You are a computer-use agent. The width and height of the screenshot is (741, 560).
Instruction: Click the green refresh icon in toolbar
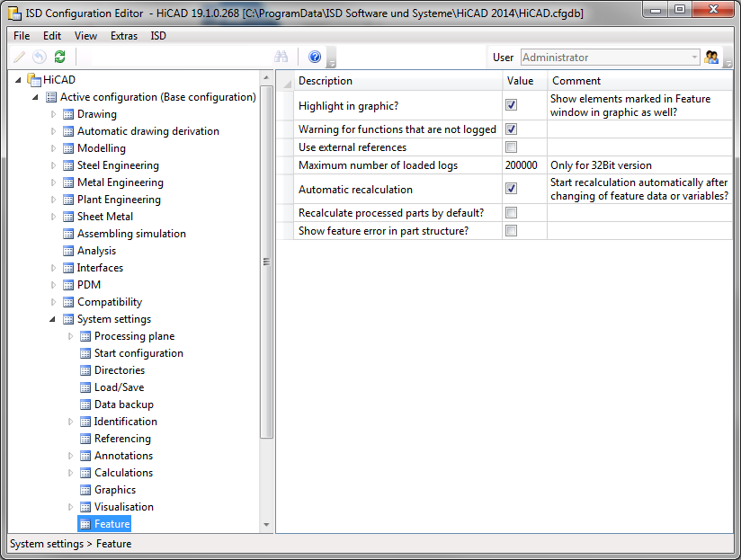tap(59, 57)
